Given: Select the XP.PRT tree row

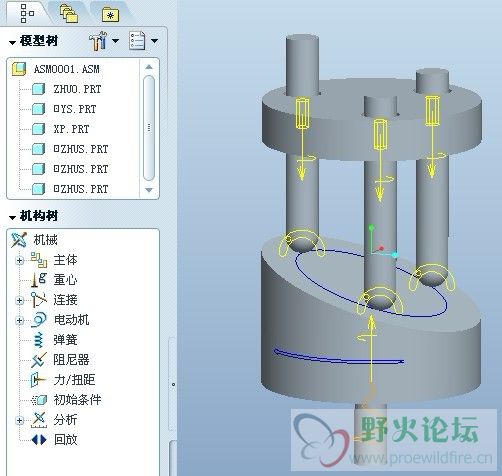Looking at the screenshot, I should pyautogui.click(x=71, y=129).
